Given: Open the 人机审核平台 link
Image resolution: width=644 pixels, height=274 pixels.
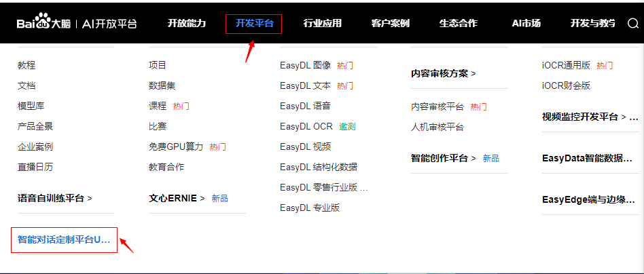Looking at the screenshot, I should [437, 127].
